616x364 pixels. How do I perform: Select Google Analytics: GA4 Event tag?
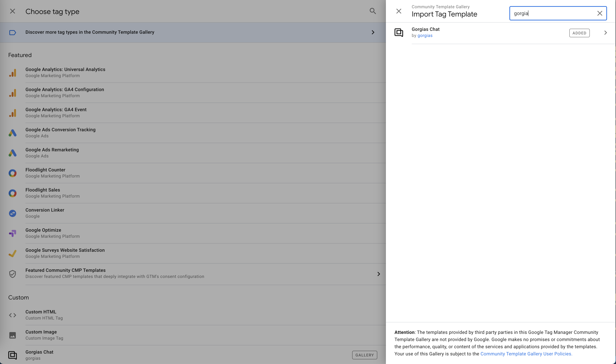(x=56, y=110)
